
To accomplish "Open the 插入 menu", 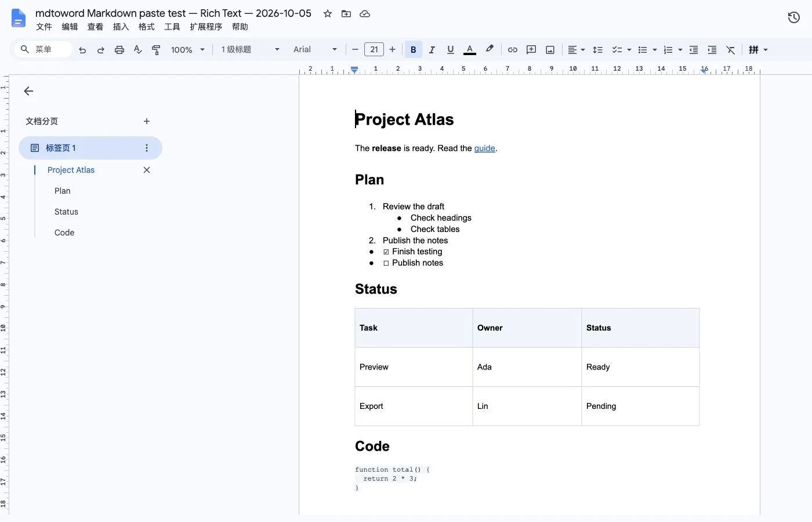I will point(121,27).
